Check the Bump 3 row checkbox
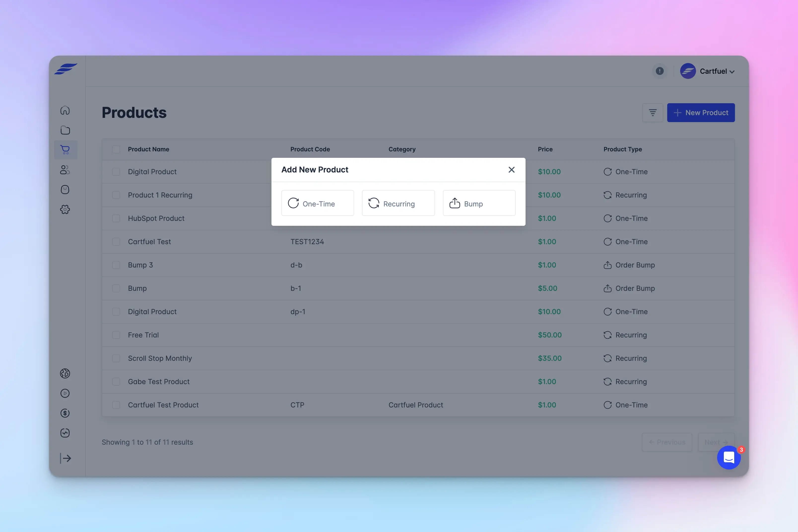The width and height of the screenshot is (798, 532). pos(116,265)
